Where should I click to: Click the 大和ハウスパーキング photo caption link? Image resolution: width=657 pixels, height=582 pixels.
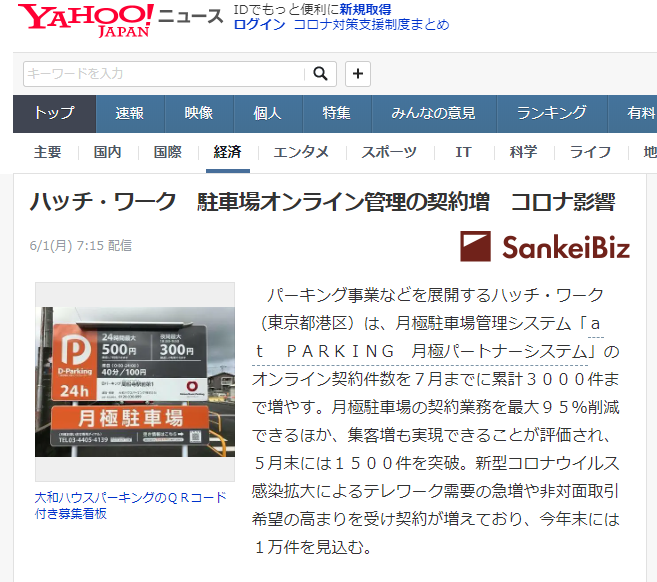point(130,505)
